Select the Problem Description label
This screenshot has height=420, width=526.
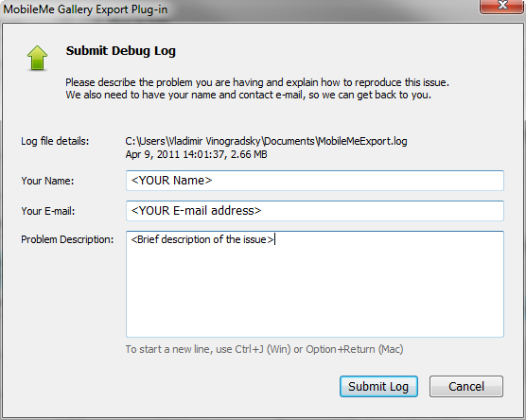[67, 239]
